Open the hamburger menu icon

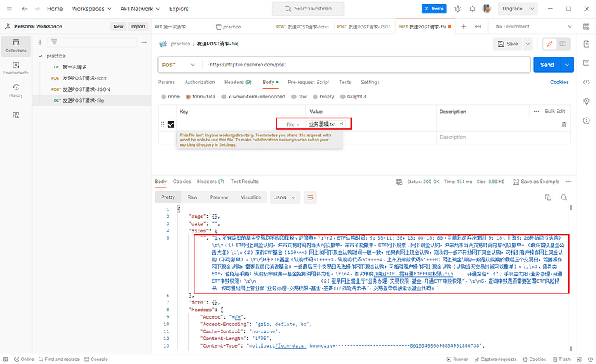coord(9,9)
